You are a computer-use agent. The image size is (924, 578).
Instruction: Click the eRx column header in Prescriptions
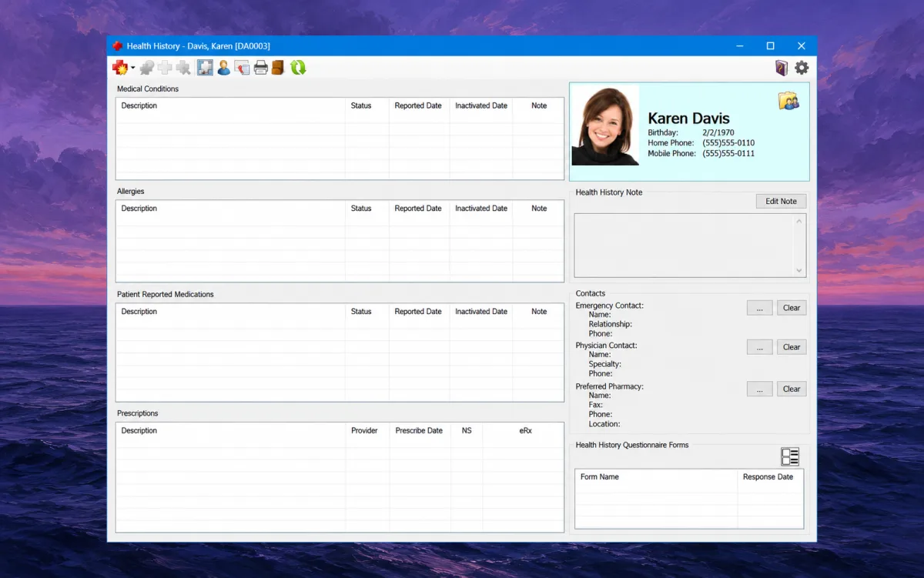[x=524, y=431]
